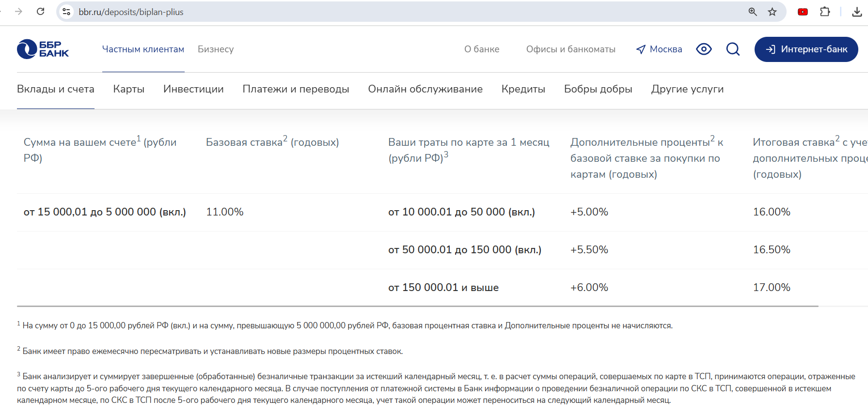Switch to Частным клиентам tab
Image resolution: width=868 pixels, height=415 pixels.
click(143, 49)
